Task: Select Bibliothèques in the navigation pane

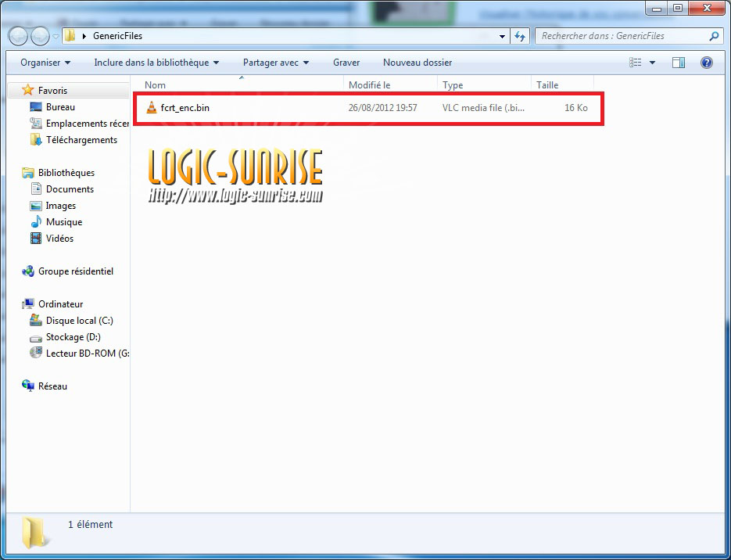Action: [66, 173]
